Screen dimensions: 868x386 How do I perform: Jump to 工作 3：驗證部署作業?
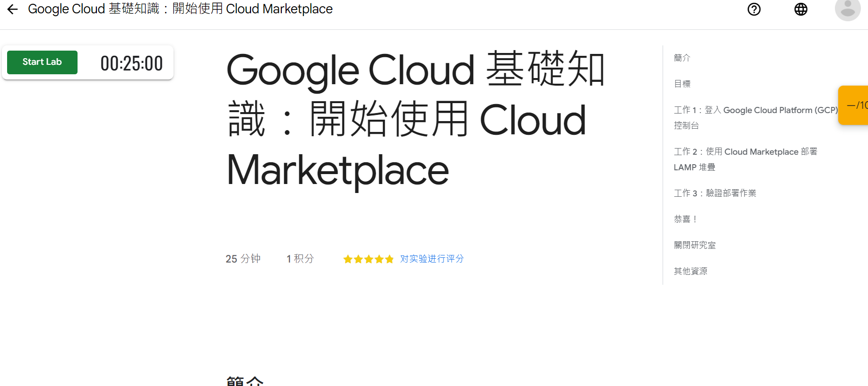click(x=715, y=193)
